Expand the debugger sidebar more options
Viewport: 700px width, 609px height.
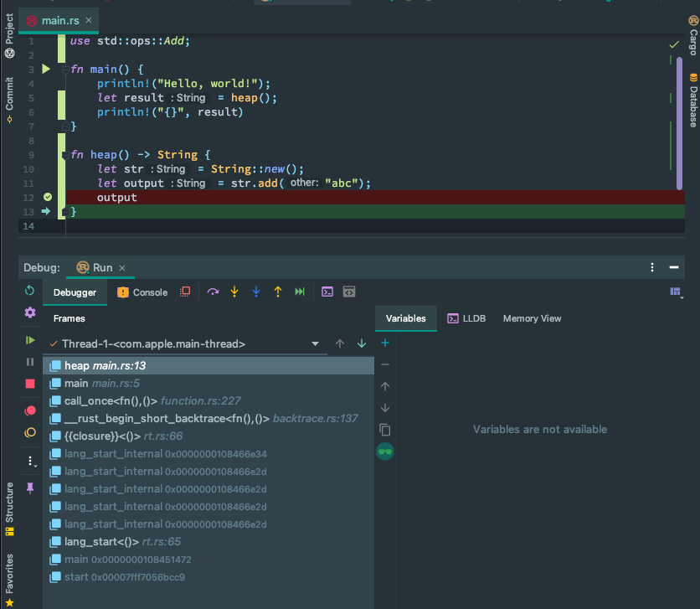click(x=29, y=461)
